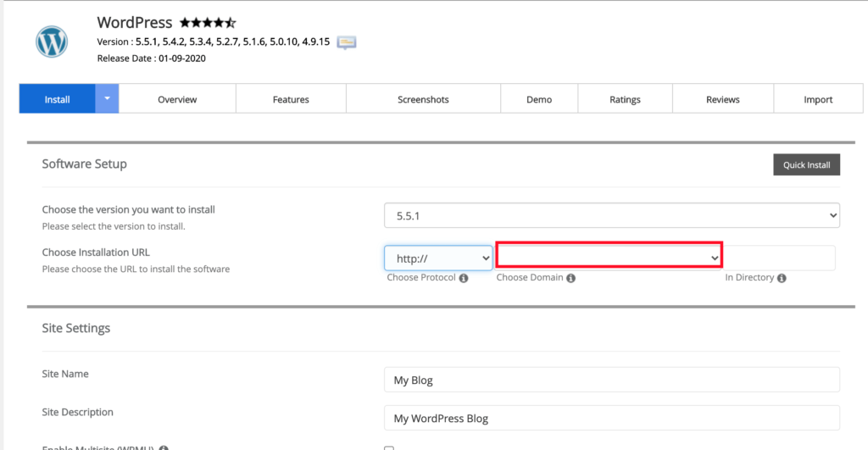The image size is (868, 450).
Task: Click the WordPress logo icon
Action: 52,42
